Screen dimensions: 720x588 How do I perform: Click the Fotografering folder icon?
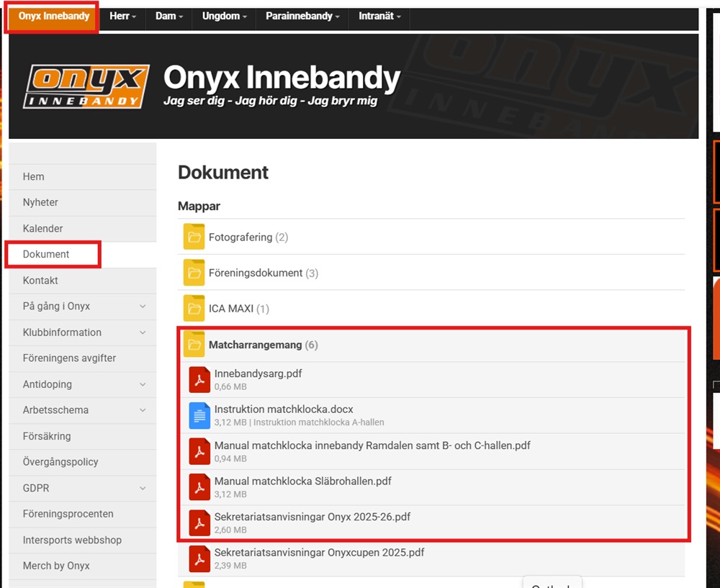point(194,237)
